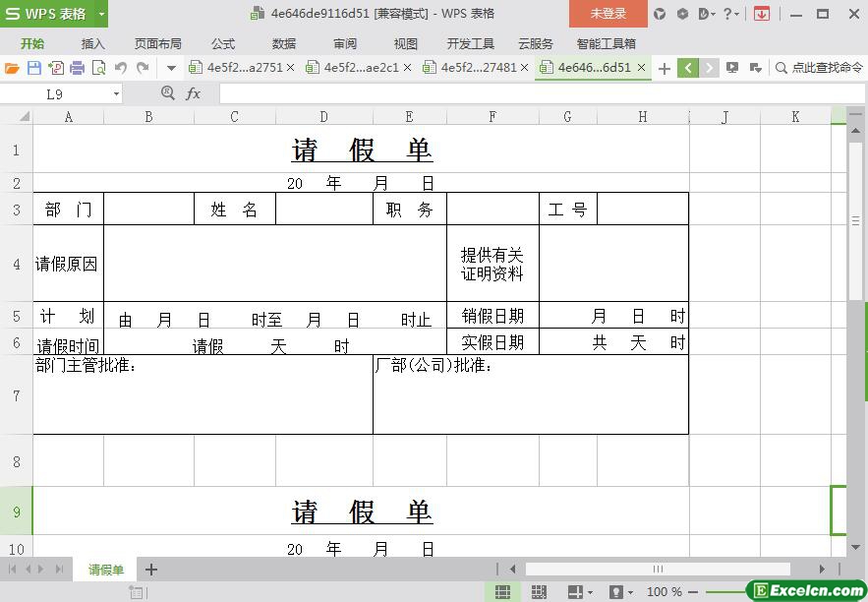This screenshot has width=868, height=602.
Task: Open a new document tab with plus
Action: click(x=665, y=68)
